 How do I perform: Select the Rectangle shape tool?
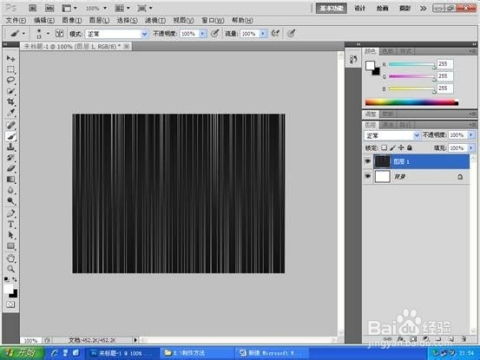point(11,246)
